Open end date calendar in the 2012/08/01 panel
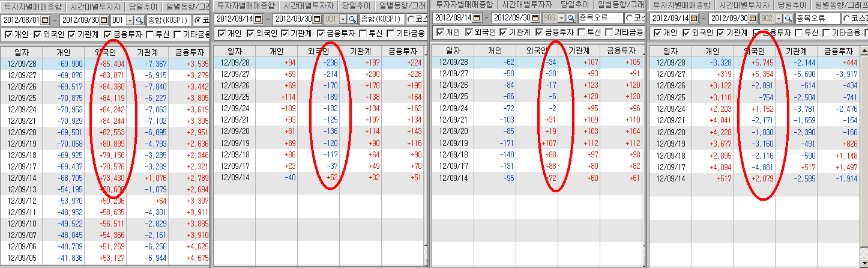This screenshot has width=868, height=268. (x=103, y=20)
